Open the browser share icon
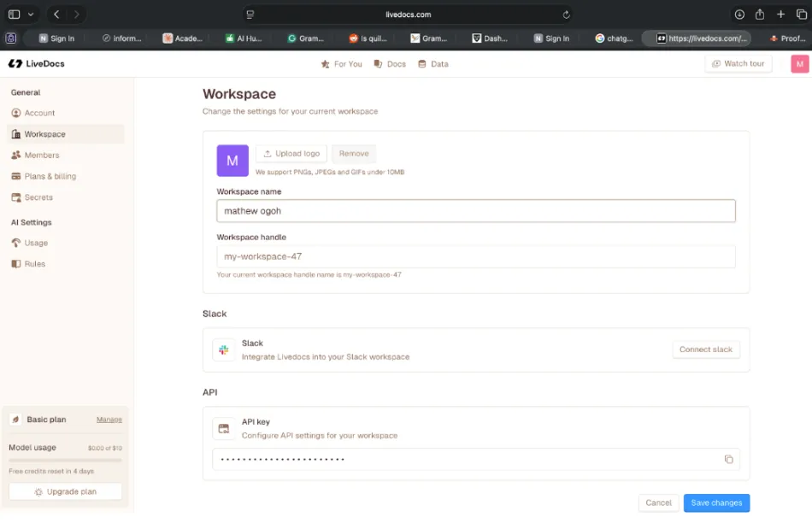Screen dimensions: 812x523 point(760,15)
